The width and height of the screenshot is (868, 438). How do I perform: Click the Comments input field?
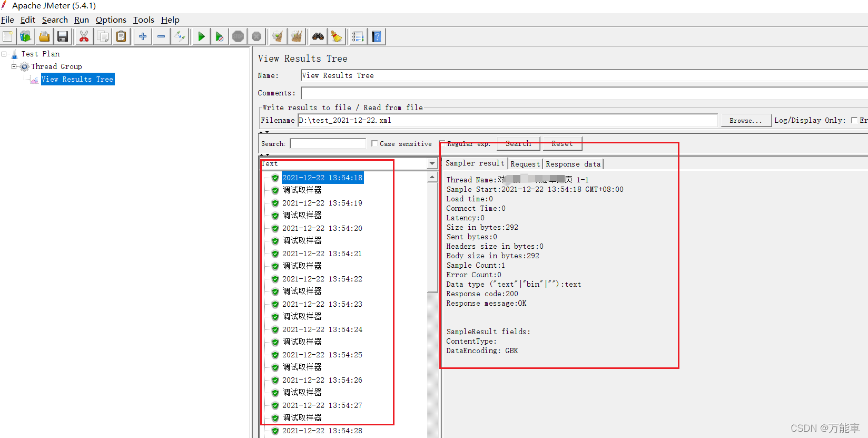tap(584, 93)
